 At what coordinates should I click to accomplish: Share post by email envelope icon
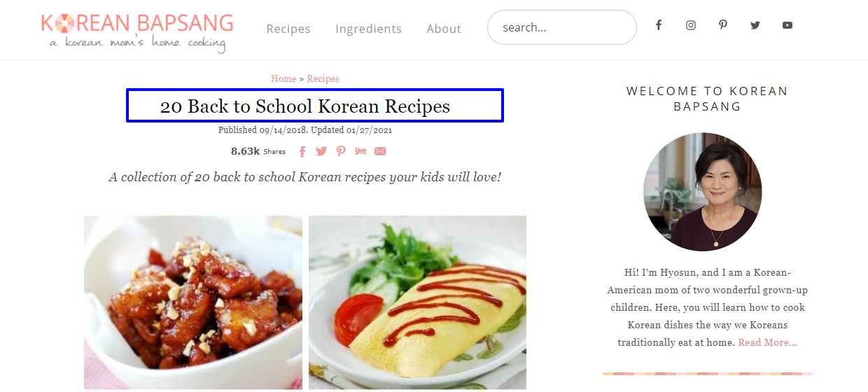tap(380, 151)
